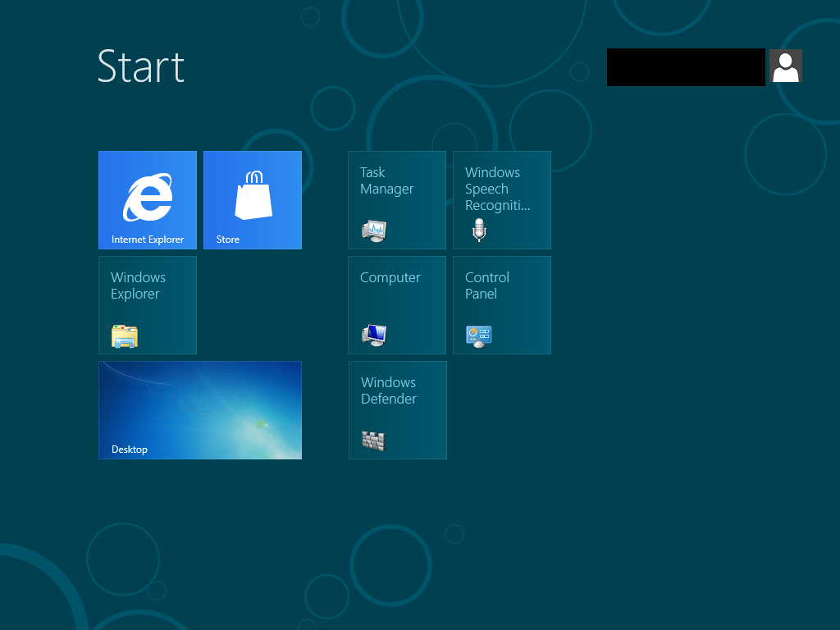840x630 pixels.
Task: Launch the Windows Explorer tile
Action: point(148,305)
